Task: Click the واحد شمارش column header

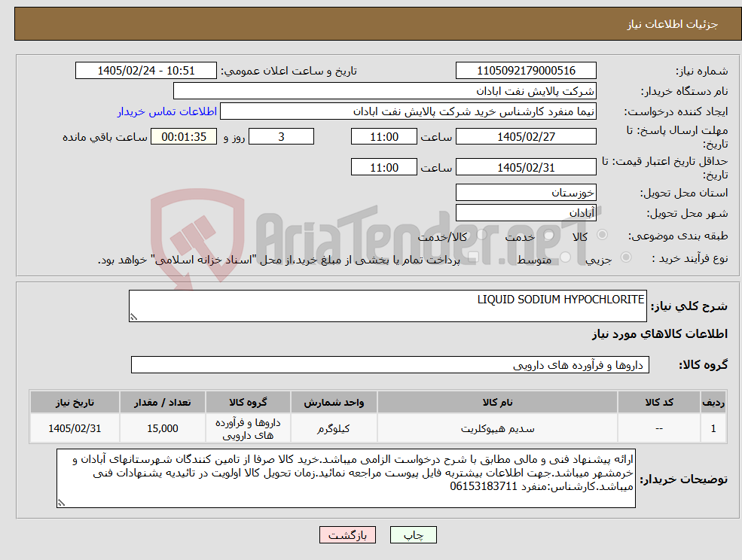Action: coord(334,402)
